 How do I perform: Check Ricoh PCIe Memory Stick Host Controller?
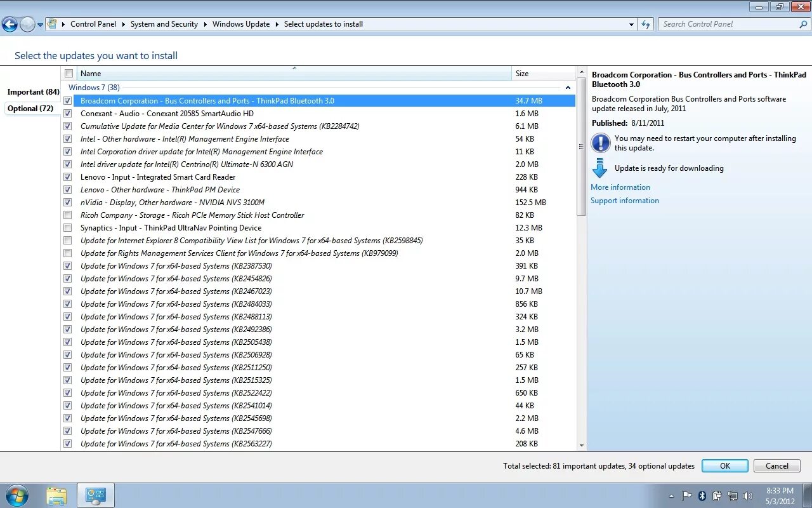point(68,215)
